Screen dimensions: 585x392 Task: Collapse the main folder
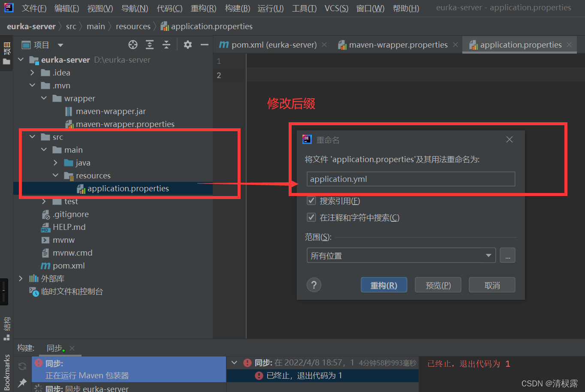point(44,150)
